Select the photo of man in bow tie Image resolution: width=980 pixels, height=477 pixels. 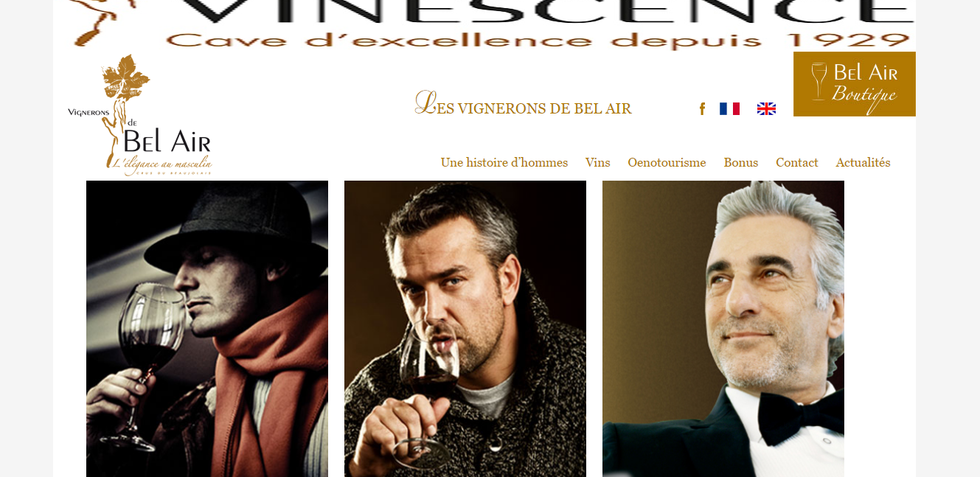pyautogui.click(x=723, y=329)
